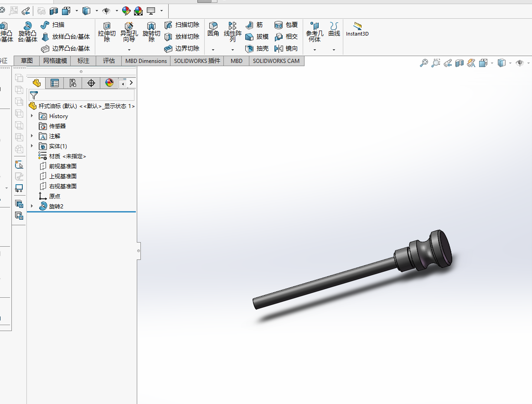Select the 圆角 fillet tool

(213, 29)
